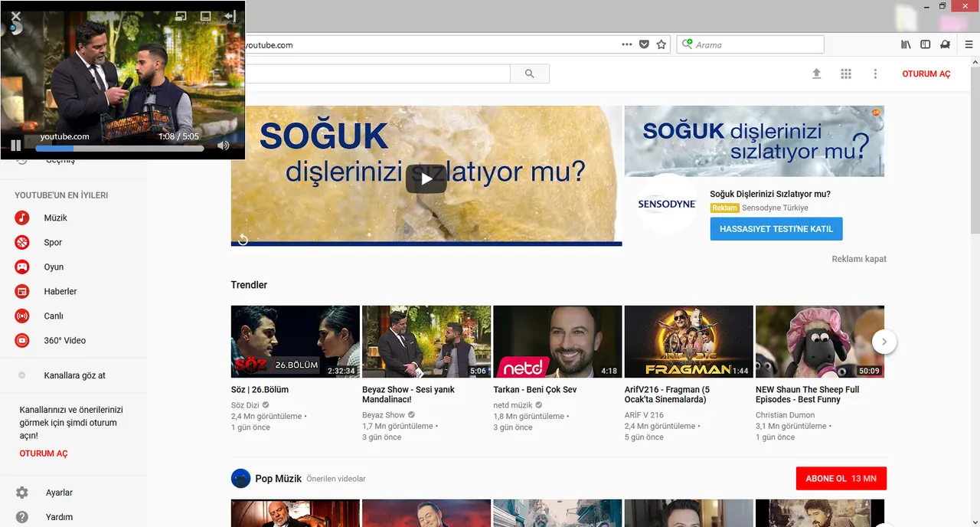The width and height of the screenshot is (980, 527).
Task: Click the extension icon beside sidebar button
Action: tap(946, 44)
